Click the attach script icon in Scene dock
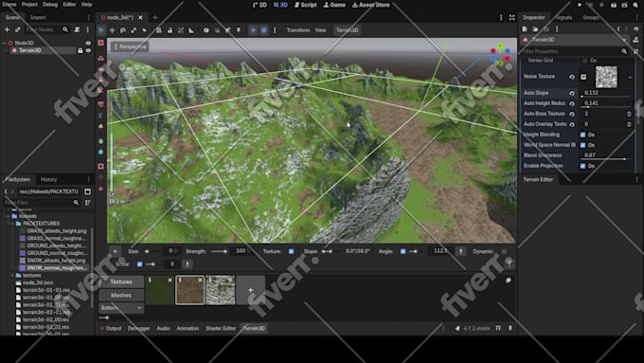The height and width of the screenshot is (363, 644). (x=77, y=29)
